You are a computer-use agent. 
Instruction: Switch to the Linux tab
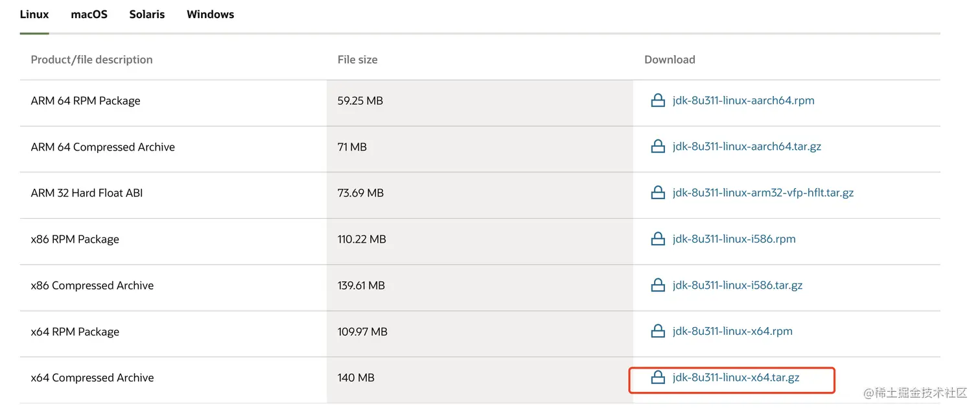pyautogui.click(x=34, y=14)
